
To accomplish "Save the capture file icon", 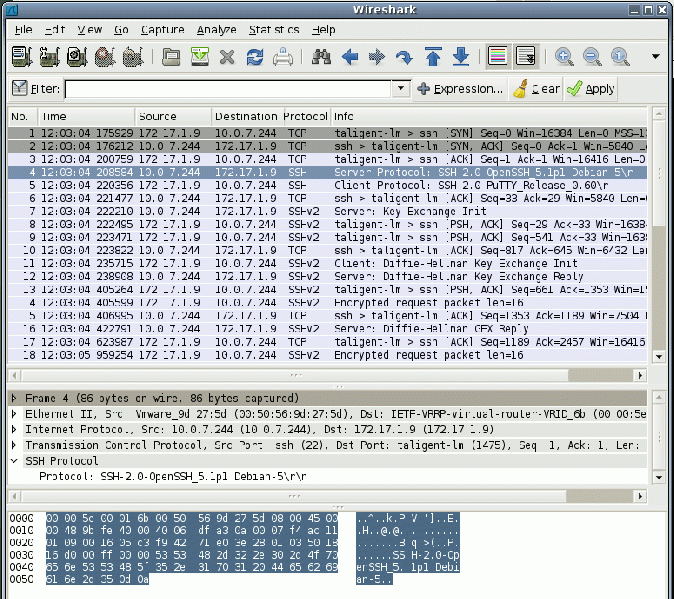I will coord(200,57).
